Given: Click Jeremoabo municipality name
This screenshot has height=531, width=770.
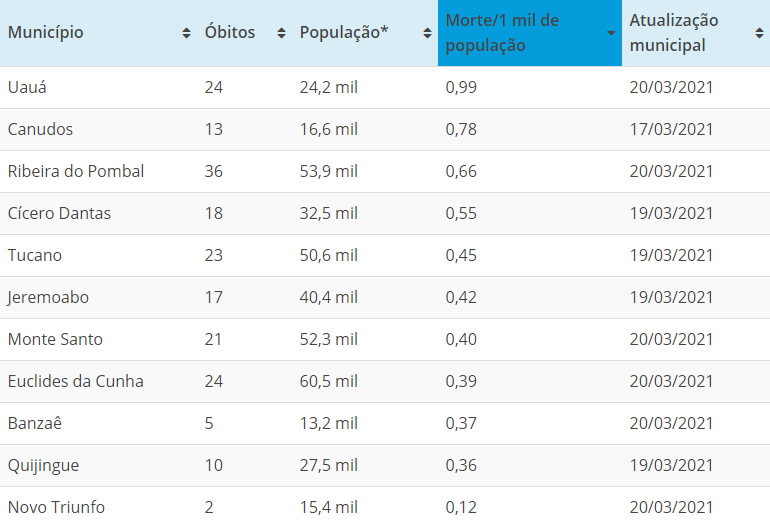Looking at the screenshot, I should coord(48,297).
